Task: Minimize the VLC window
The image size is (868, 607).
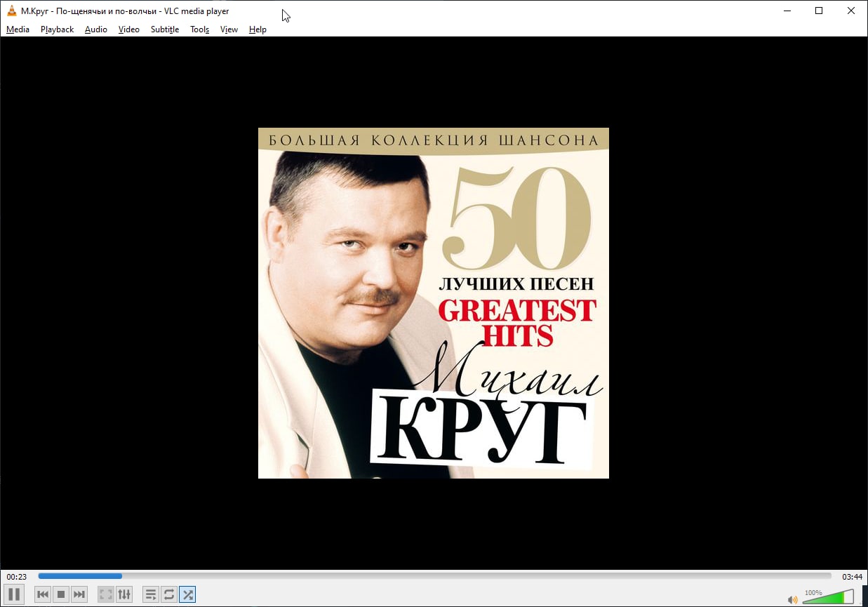Action: coord(787,11)
